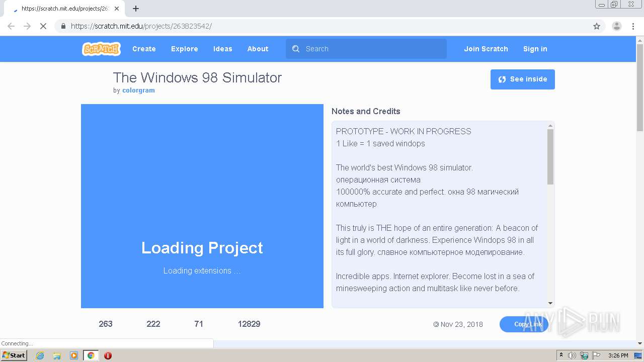The height and width of the screenshot is (362, 644).
Task: Bookmark this page with the star icon
Action: click(597, 26)
